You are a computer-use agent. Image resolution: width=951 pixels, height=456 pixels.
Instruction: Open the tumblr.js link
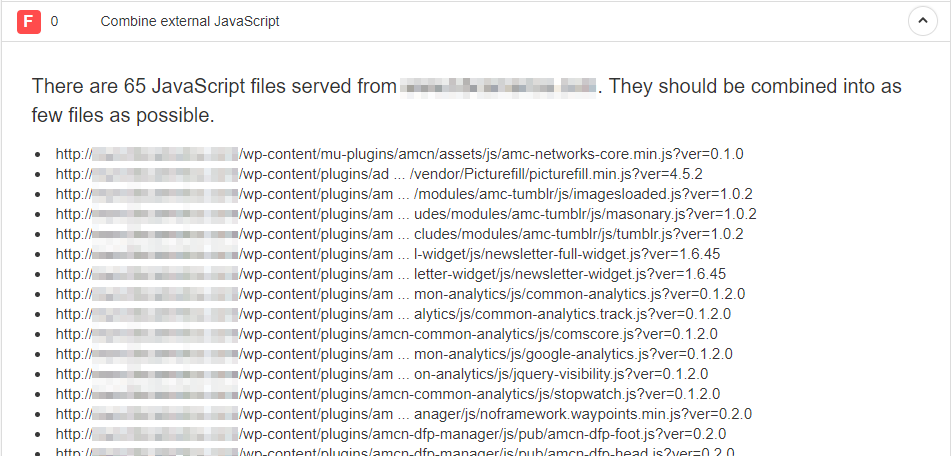coord(400,234)
